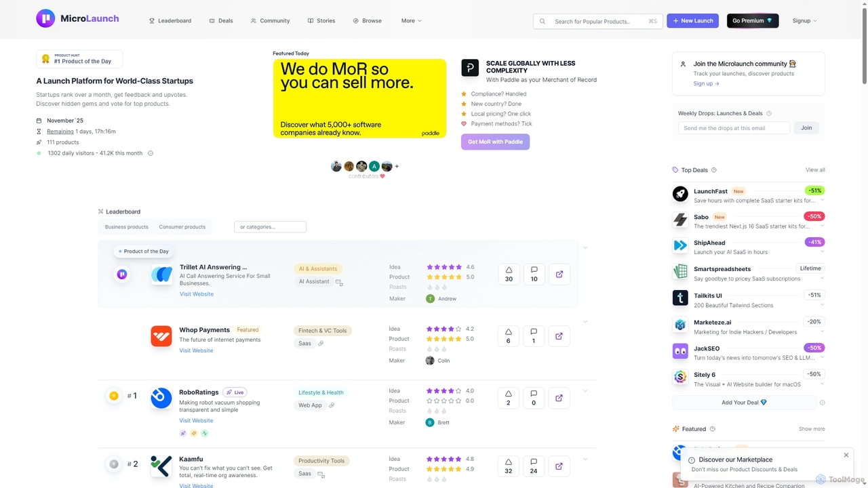
Task: Open comments on RoboRatings
Action: 534,398
